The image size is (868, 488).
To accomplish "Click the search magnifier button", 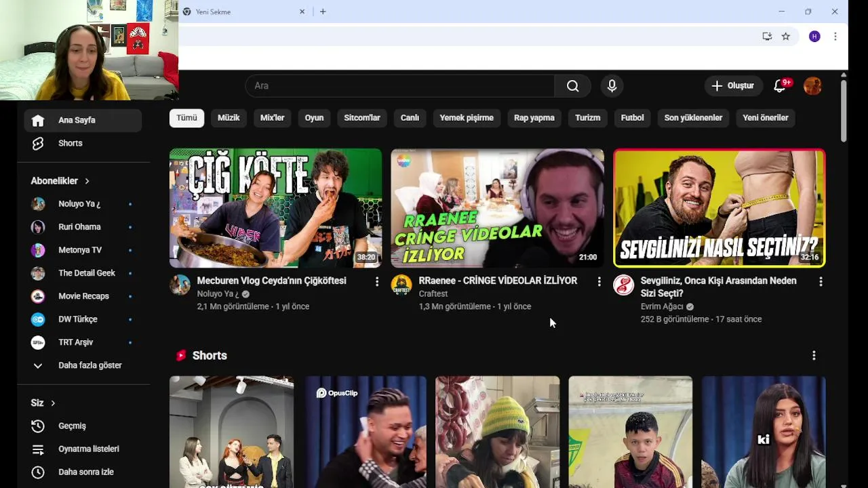I will (572, 86).
